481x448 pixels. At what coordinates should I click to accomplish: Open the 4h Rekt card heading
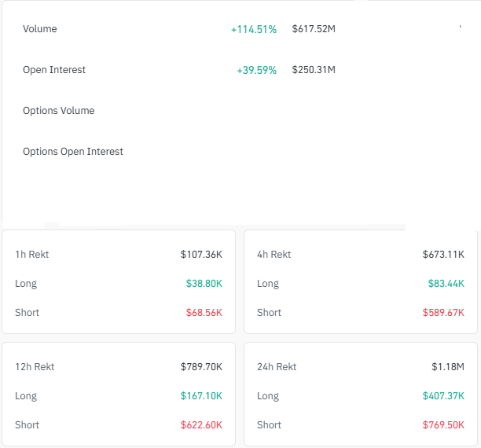point(274,255)
